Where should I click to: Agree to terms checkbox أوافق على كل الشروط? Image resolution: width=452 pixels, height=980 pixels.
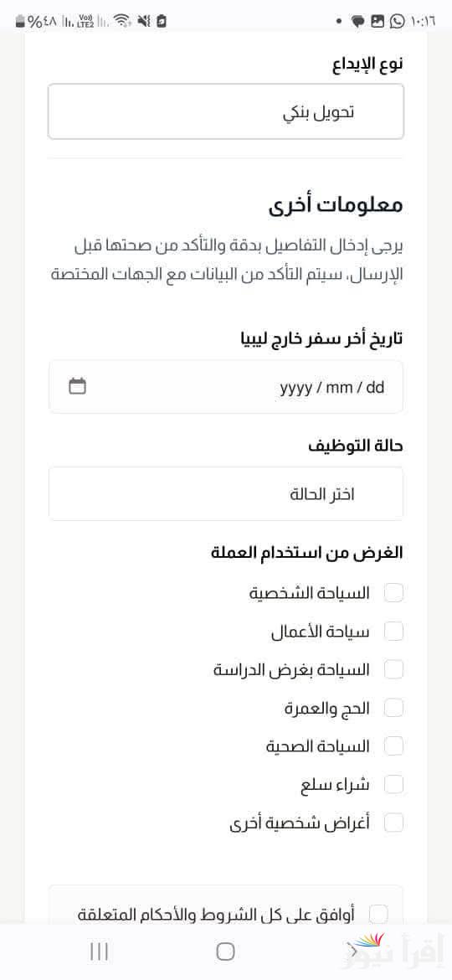click(x=378, y=915)
